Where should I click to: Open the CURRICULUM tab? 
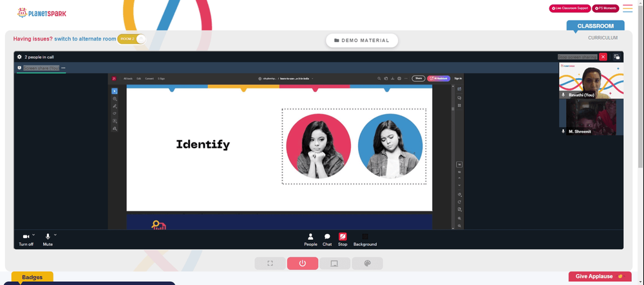(603, 38)
